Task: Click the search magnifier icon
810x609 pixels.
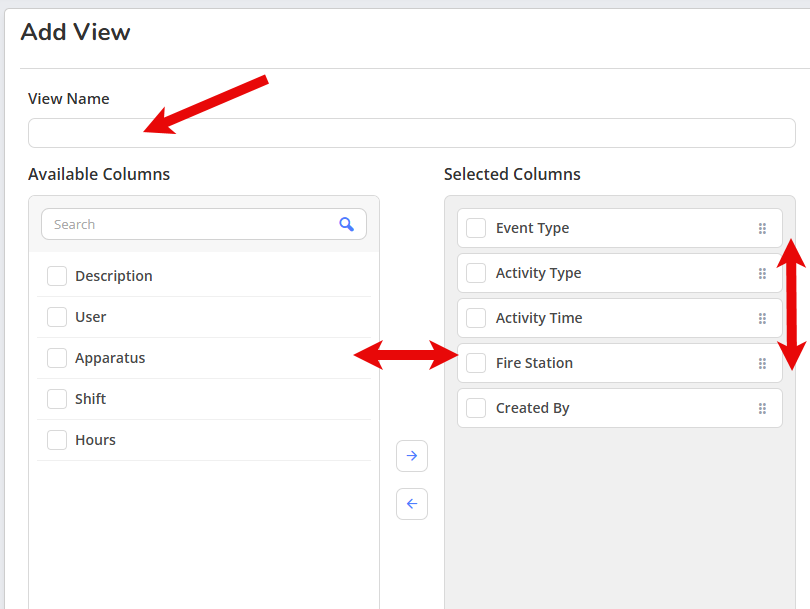Action: click(x=346, y=224)
